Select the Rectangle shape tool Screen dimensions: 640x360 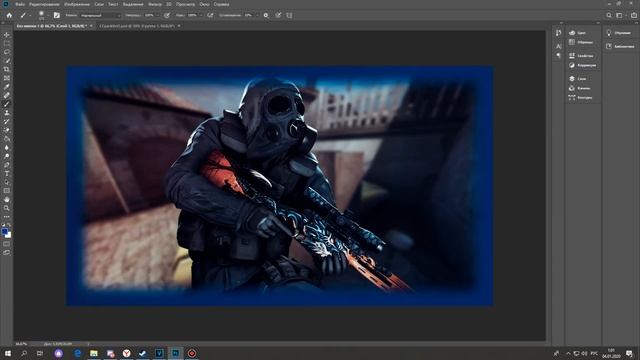[7, 191]
